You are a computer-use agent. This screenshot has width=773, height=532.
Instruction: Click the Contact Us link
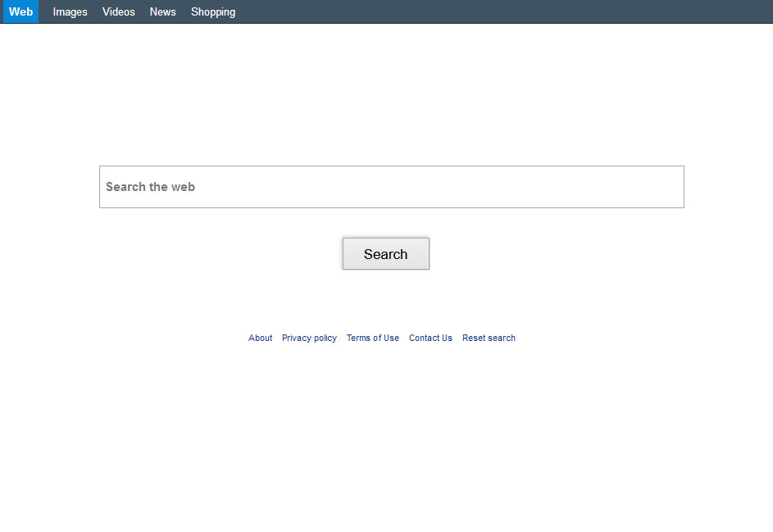pos(430,338)
